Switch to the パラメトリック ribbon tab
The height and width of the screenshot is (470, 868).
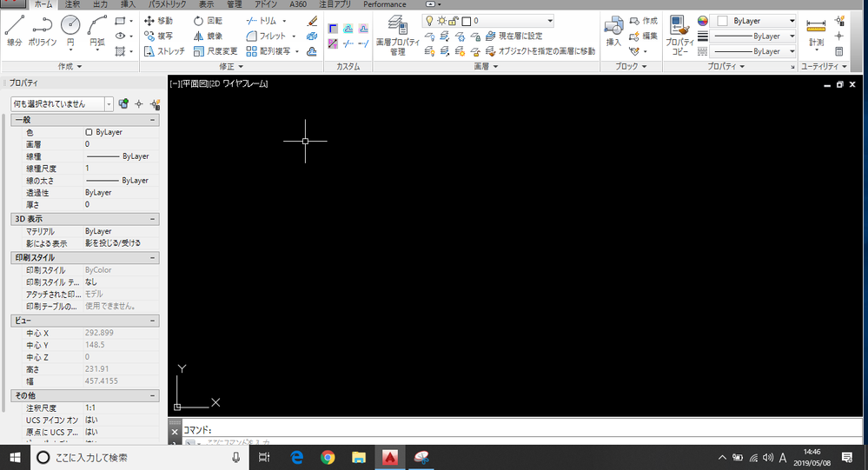[167, 4]
